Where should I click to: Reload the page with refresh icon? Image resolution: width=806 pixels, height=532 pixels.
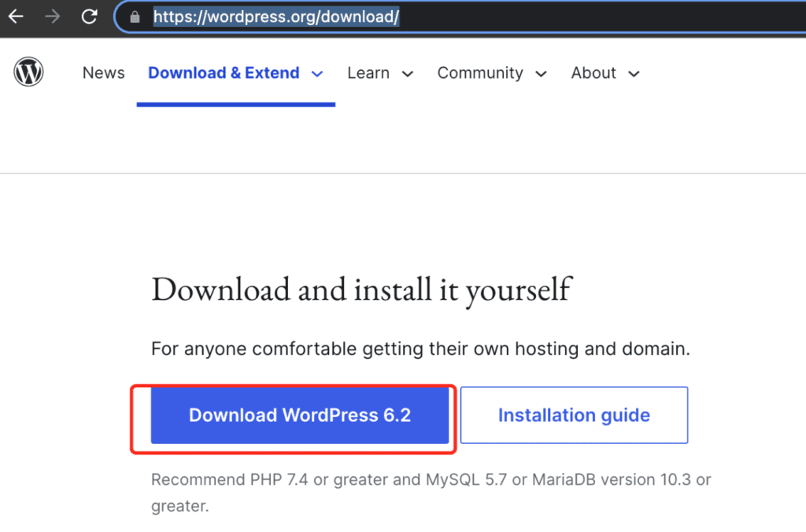click(x=90, y=17)
